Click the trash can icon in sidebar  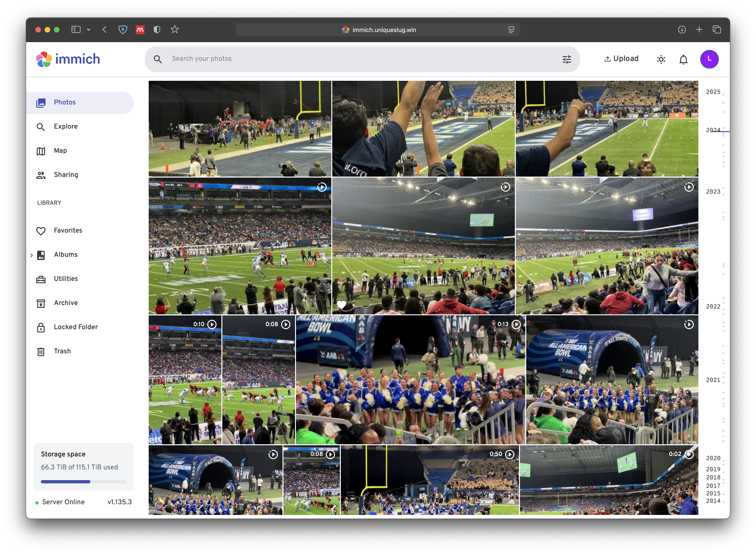tap(41, 352)
